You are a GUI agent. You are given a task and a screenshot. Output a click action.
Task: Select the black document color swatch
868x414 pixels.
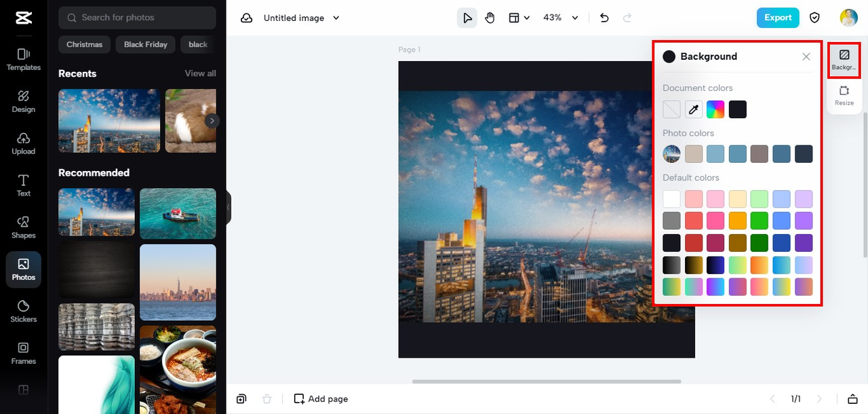[x=738, y=109]
